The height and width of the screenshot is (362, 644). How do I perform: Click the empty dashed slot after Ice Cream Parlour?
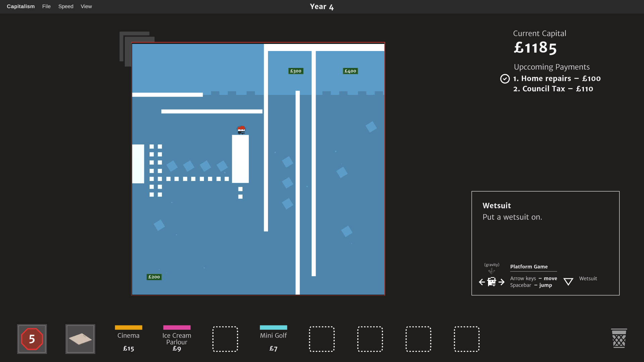(x=225, y=339)
